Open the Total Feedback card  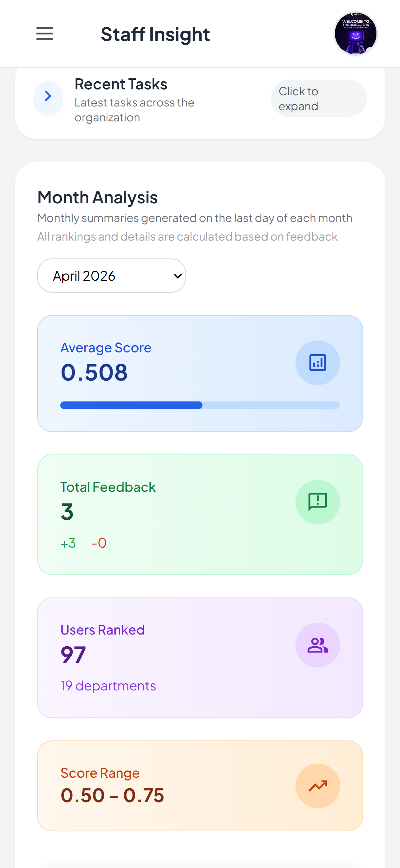tap(200, 514)
